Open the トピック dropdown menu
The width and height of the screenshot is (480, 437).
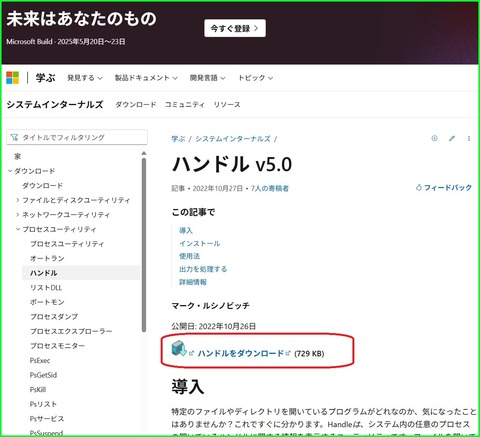click(255, 78)
